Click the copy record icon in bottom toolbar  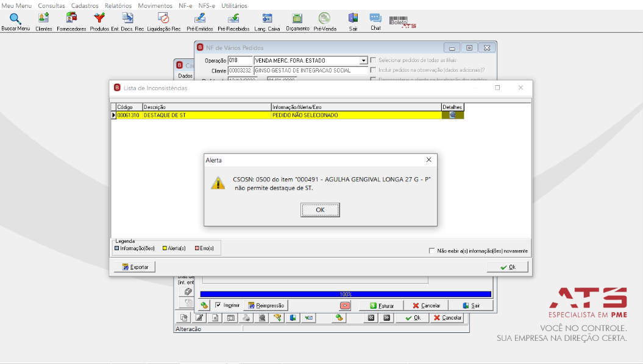pos(183,318)
